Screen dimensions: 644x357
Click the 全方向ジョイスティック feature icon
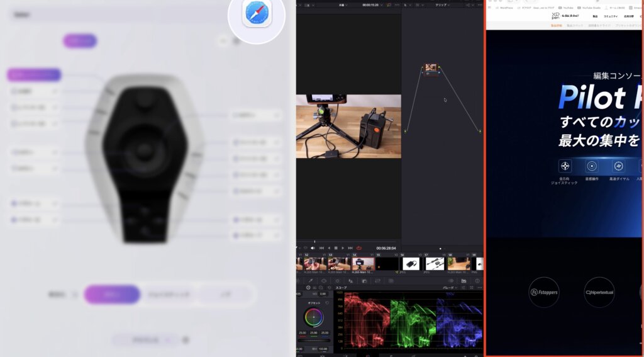(x=565, y=166)
